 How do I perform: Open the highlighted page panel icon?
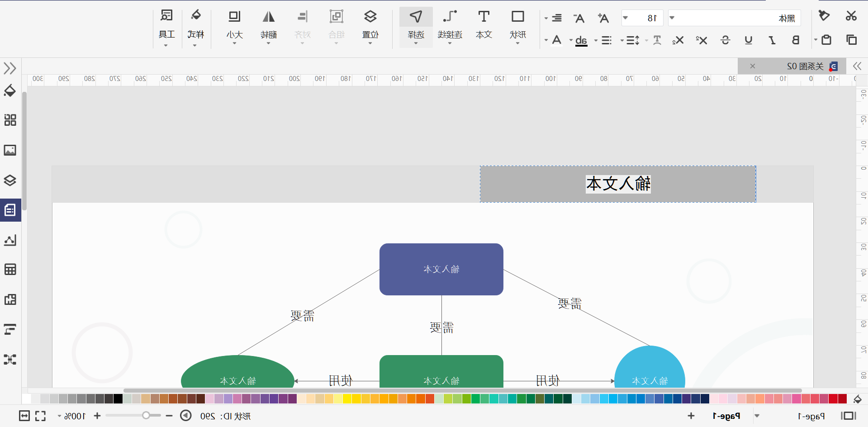coord(10,210)
